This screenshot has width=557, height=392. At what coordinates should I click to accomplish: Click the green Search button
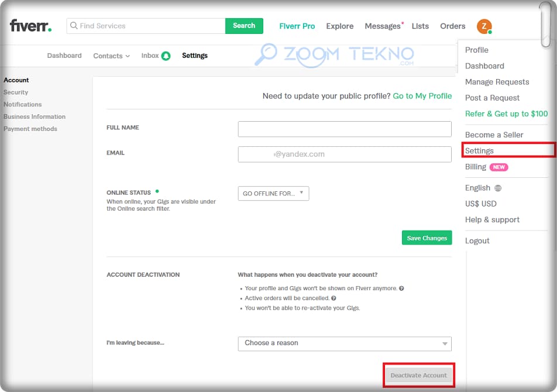(244, 26)
